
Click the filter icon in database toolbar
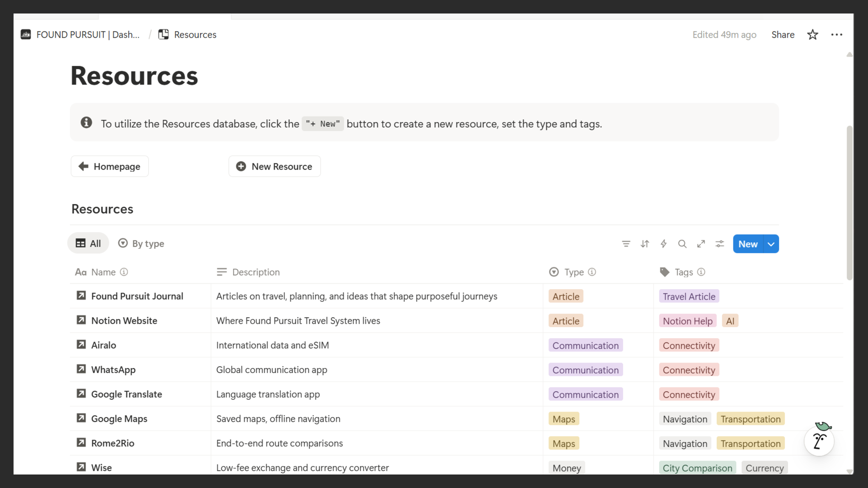pos(626,244)
